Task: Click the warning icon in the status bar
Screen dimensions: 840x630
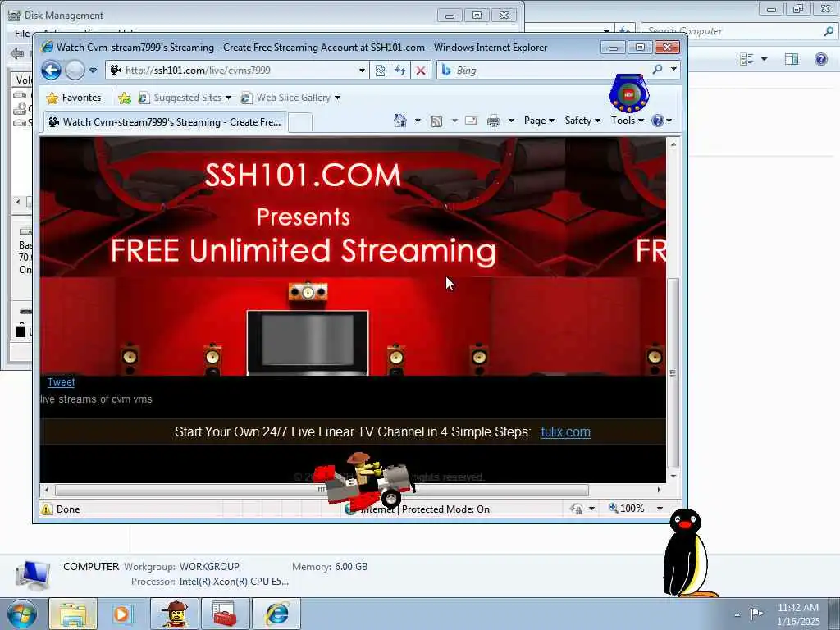Action: point(47,509)
